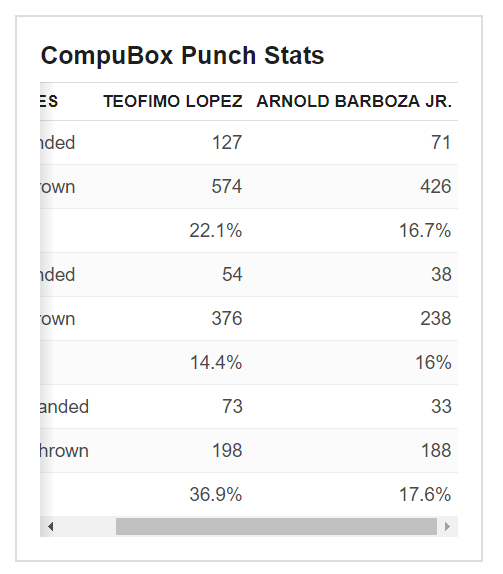Click the 574 thrown cell for Lopez
Screen dimensions: 503x574
point(227,186)
